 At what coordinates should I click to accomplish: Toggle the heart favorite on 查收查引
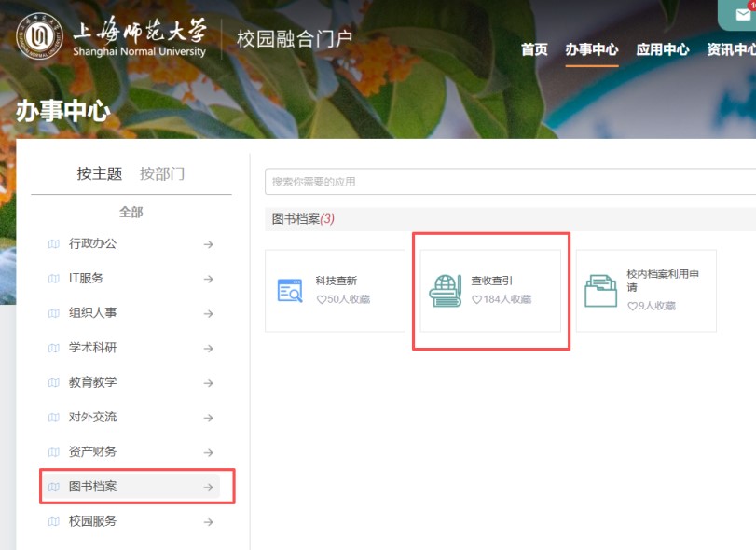coord(476,300)
